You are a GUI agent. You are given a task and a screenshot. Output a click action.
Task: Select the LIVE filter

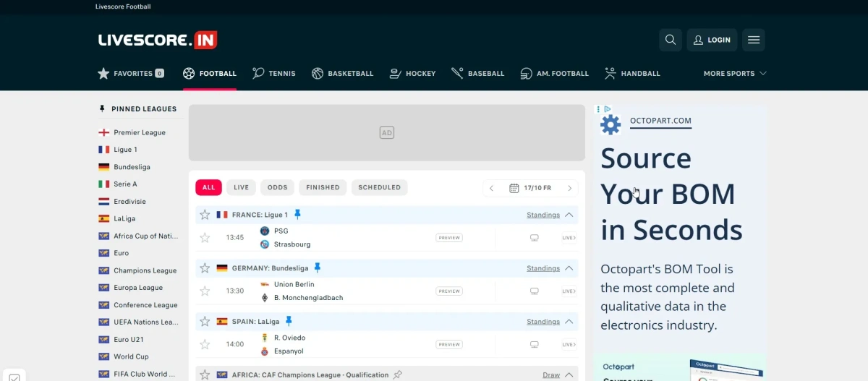[241, 187]
